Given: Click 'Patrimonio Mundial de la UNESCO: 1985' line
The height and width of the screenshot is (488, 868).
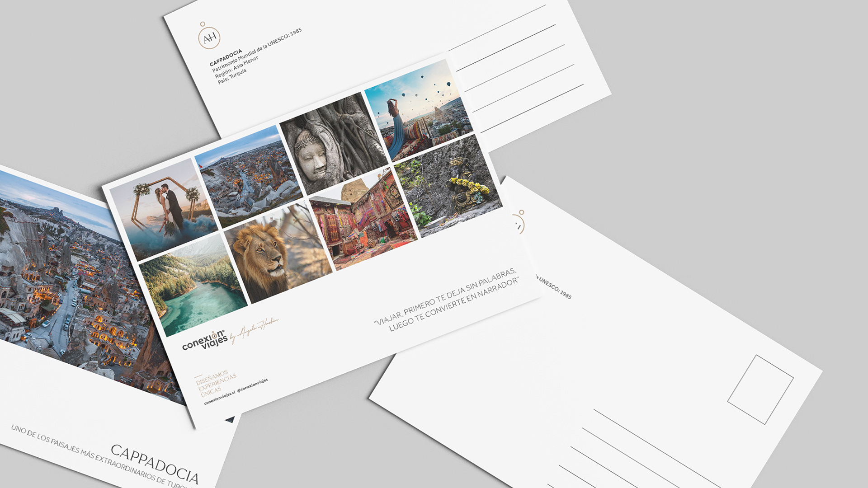Looking at the screenshot, I should [x=257, y=50].
